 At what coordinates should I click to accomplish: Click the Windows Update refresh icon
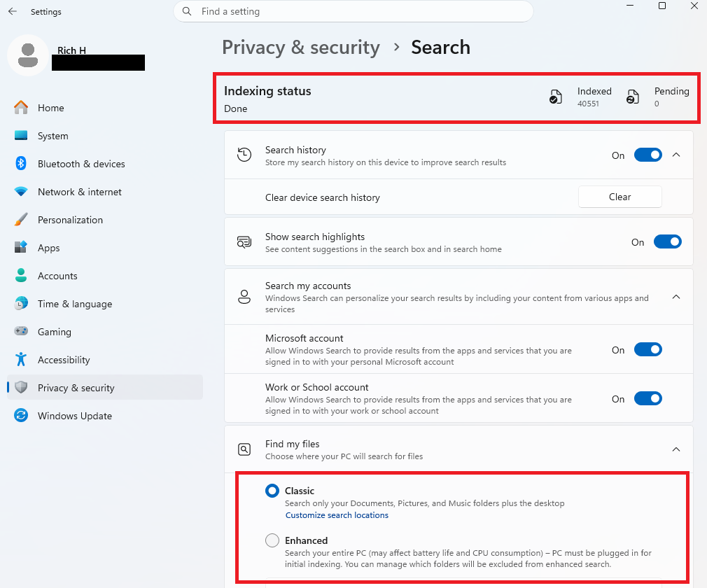point(21,415)
